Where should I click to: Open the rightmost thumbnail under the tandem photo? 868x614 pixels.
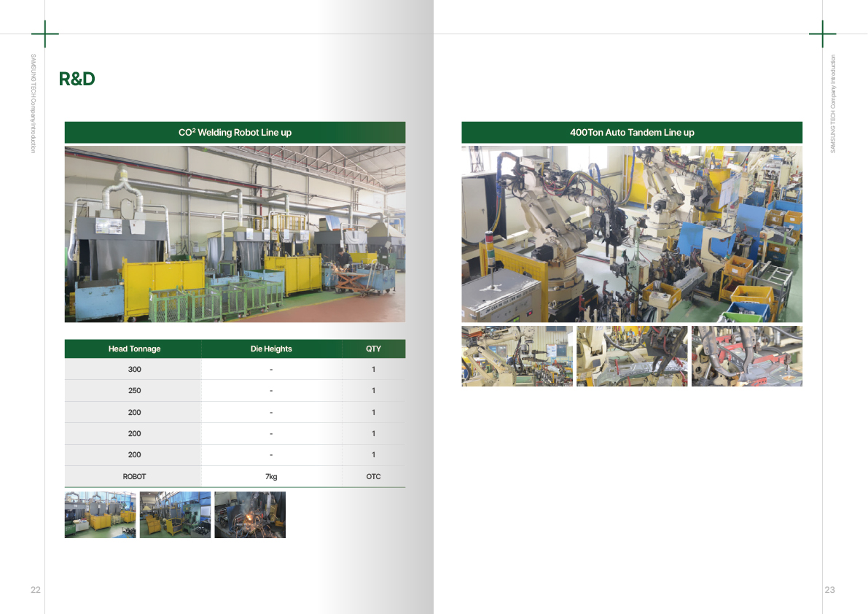(746, 356)
